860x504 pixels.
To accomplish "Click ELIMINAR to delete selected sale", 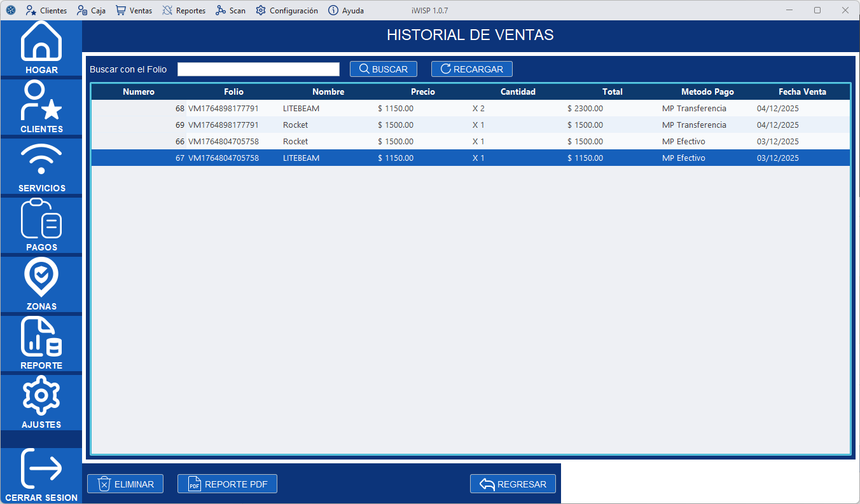I will pyautogui.click(x=125, y=484).
